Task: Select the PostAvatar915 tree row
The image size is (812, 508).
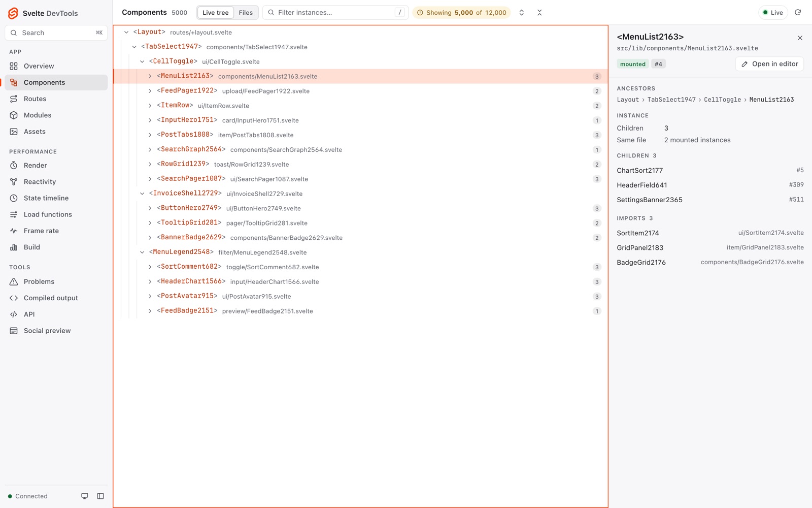Action: tap(361, 296)
